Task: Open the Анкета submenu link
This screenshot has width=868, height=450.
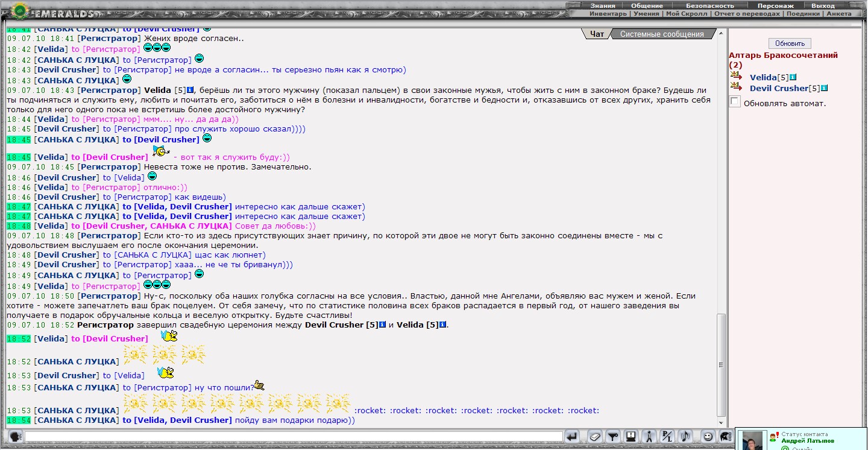Action: [x=839, y=13]
